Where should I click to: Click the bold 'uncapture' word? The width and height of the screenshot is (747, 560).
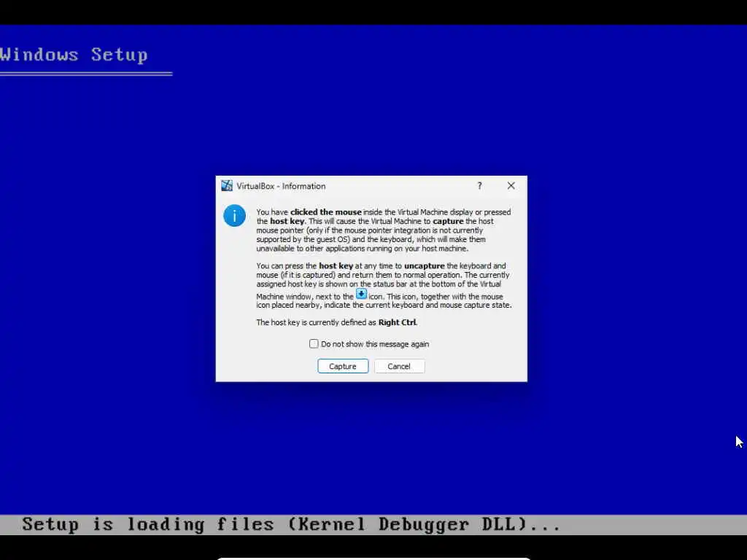tap(424, 265)
